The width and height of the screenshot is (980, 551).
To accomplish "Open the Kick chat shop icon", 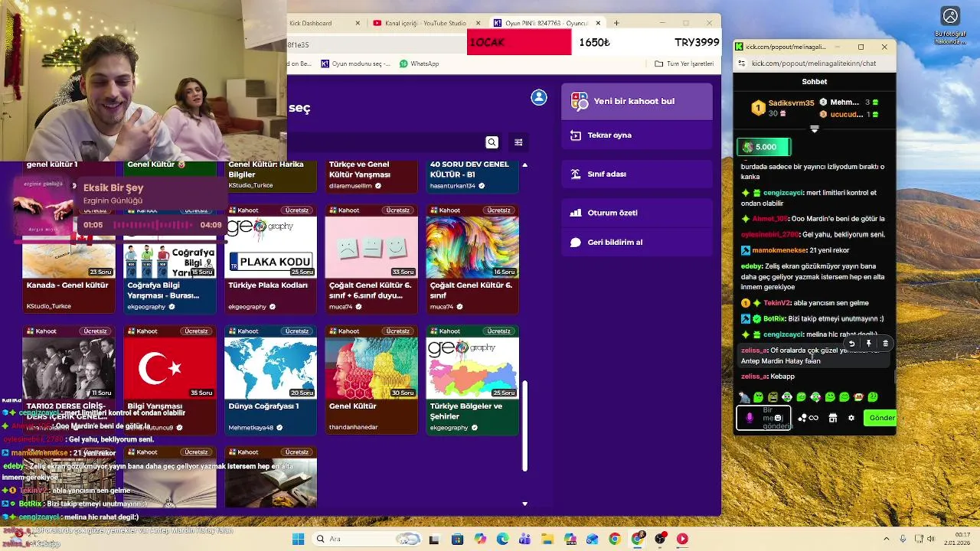I will pyautogui.click(x=833, y=418).
